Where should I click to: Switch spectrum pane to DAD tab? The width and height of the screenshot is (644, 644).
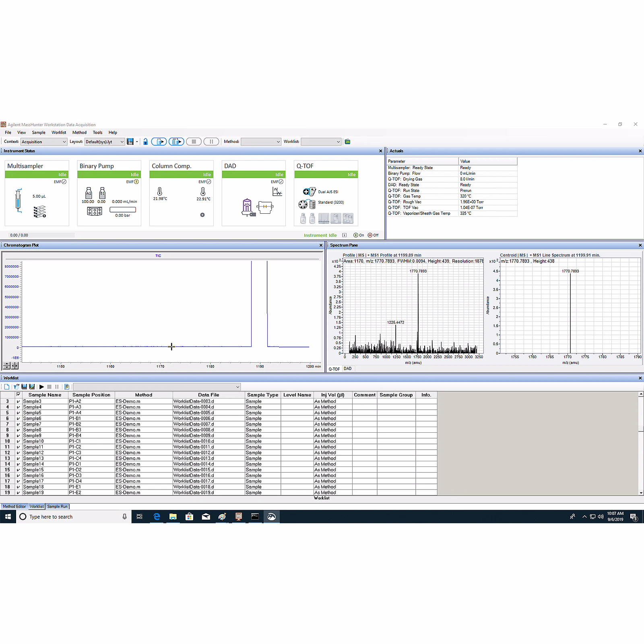pos(347,369)
